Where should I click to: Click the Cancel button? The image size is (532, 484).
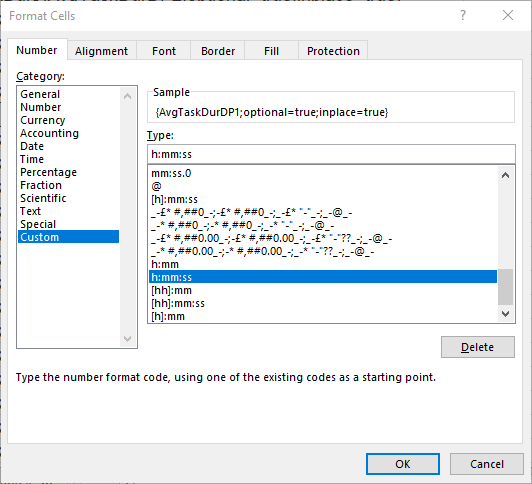coord(487,464)
